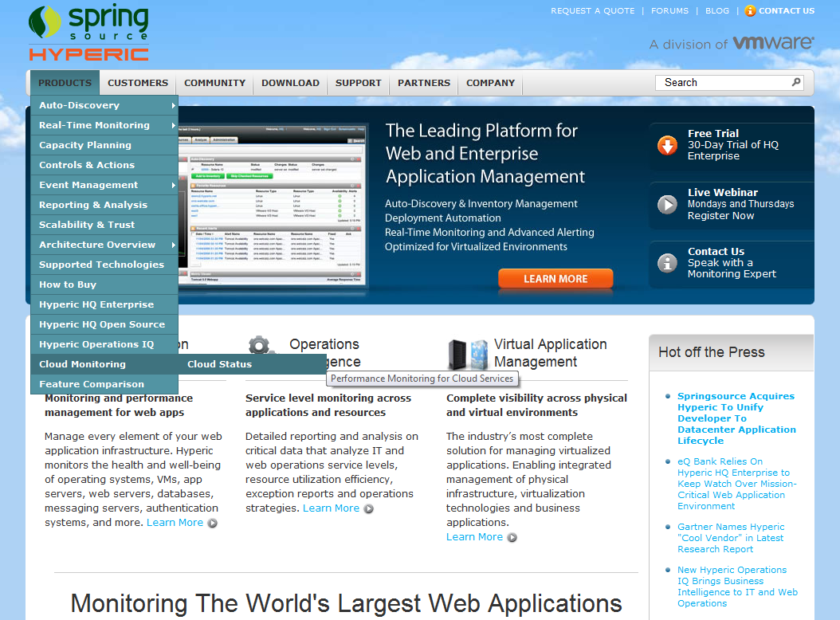
Task: Expand the Real-Time Monitoring submenu arrow
Action: click(174, 125)
